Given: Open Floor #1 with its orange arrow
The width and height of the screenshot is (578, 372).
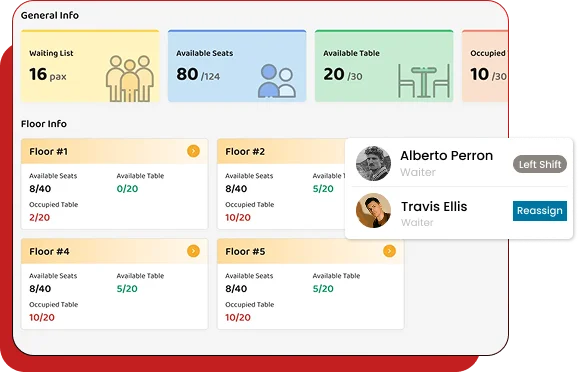Looking at the screenshot, I should tap(194, 151).
